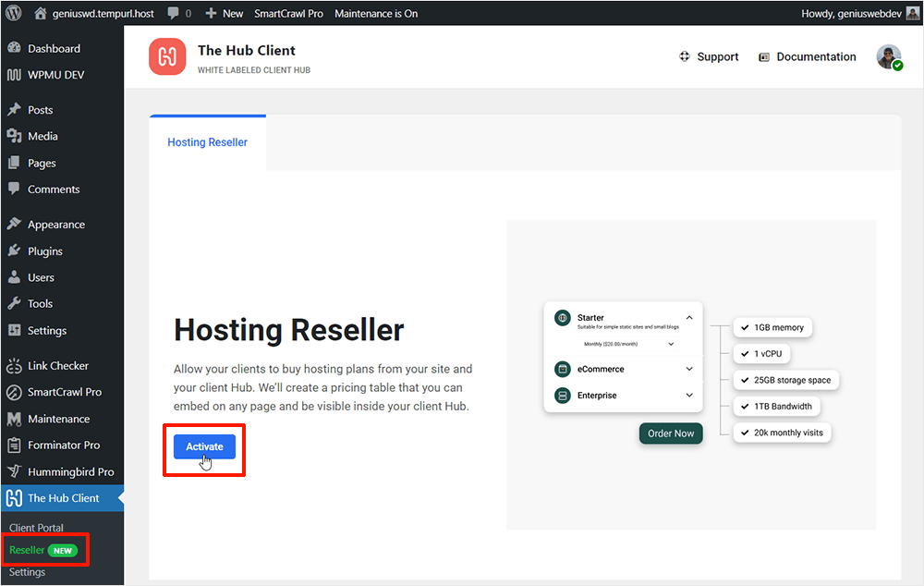Screen dimensions: 924x586
Task: Click the 1 vCPU feature chip
Action: 762,354
